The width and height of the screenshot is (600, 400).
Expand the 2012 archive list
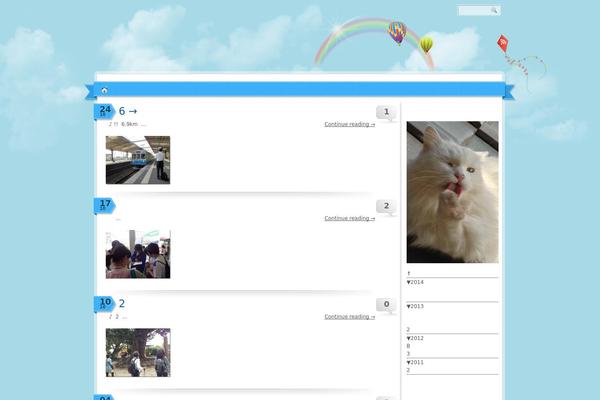pyautogui.click(x=416, y=338)
